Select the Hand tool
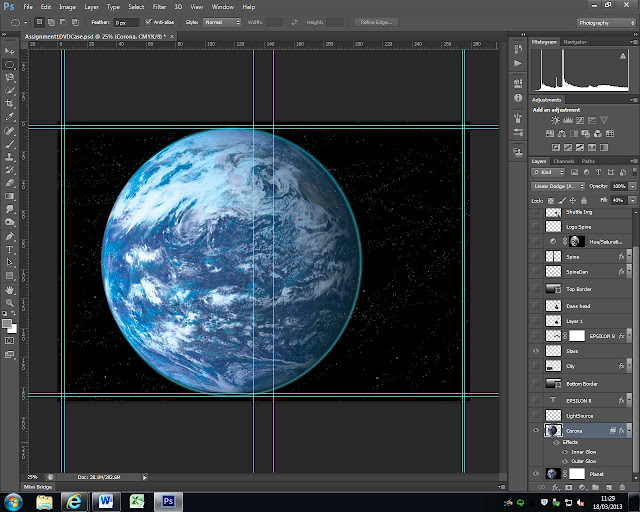Image resolution: width=640 pixels, height=512 pixels. 10,290
